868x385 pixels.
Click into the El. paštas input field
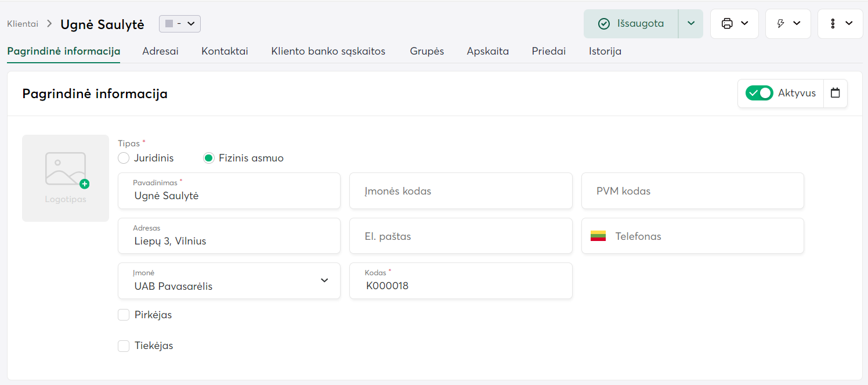click(461, 236)
